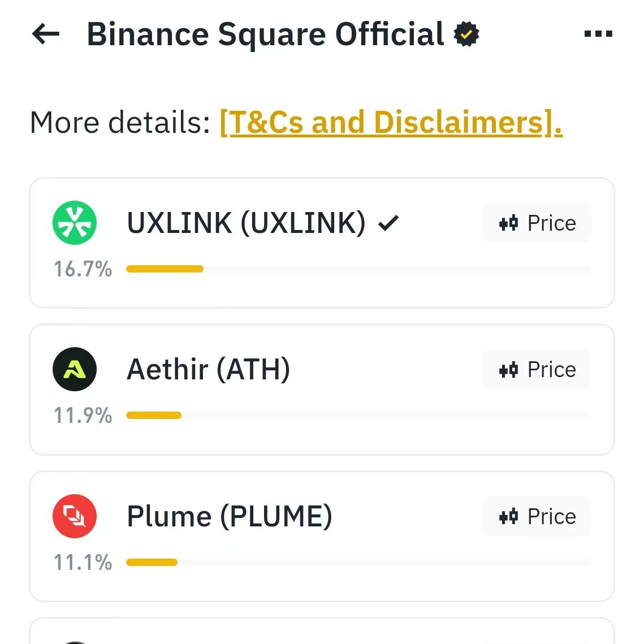Tap the back arrow icon
The width and height of the screenshot is (644, 644).
pyautogui.click(x=46, y=34)
